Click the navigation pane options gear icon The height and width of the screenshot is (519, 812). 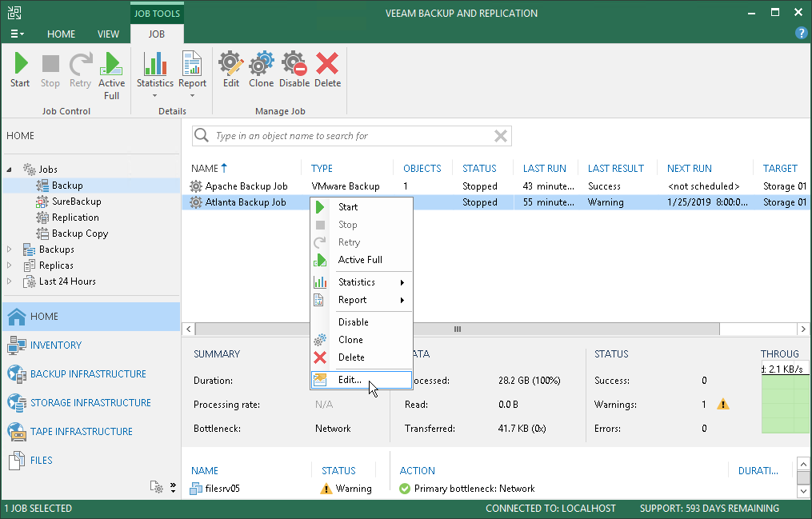tap(156, 486)
